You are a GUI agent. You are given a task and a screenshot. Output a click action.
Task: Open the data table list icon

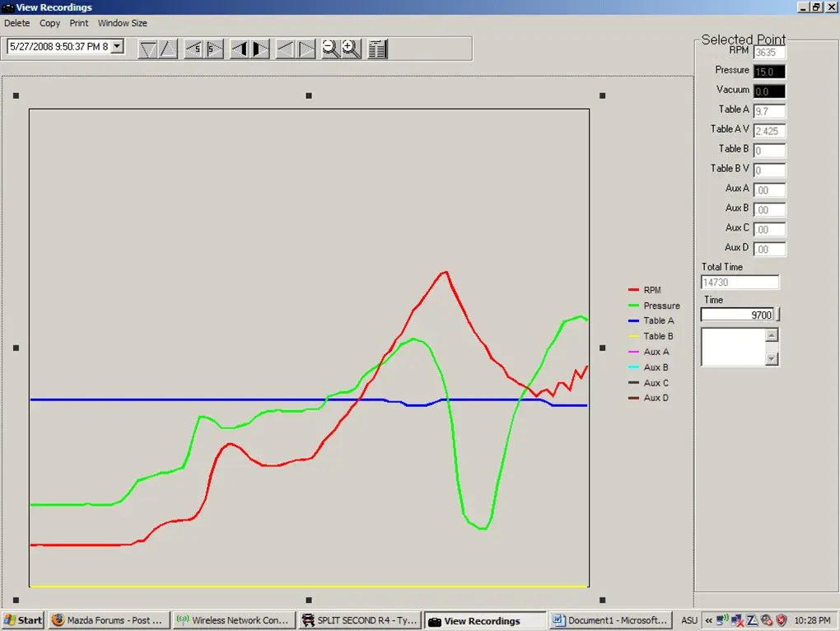378,49
